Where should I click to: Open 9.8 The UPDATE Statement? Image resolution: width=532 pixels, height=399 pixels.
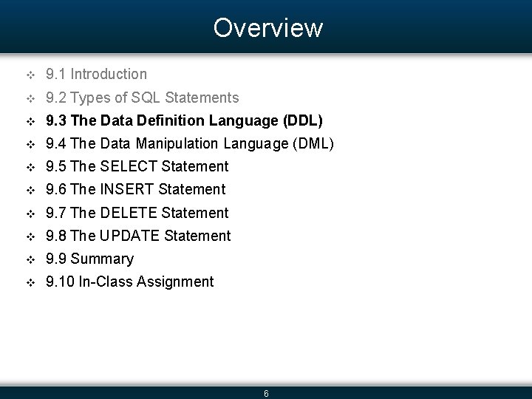pos(138,236)
